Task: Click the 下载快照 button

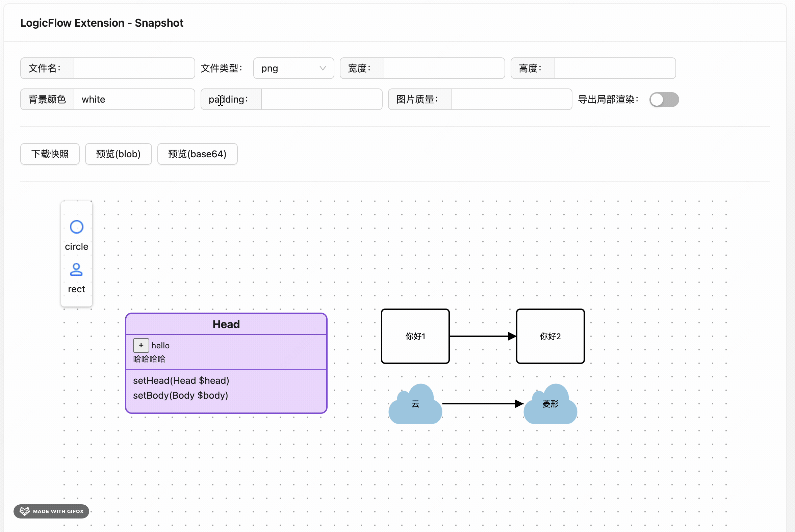Action: click(50, 154)
